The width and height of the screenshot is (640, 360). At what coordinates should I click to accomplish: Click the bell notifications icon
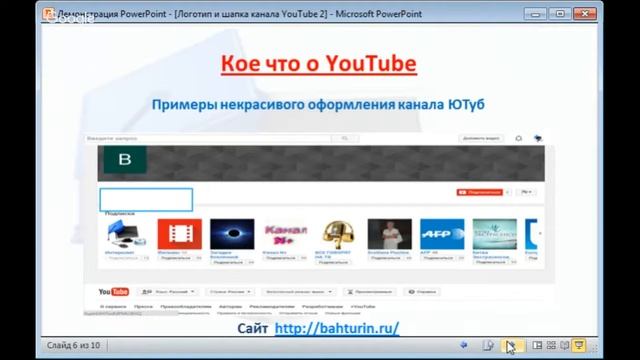(518, 138)
